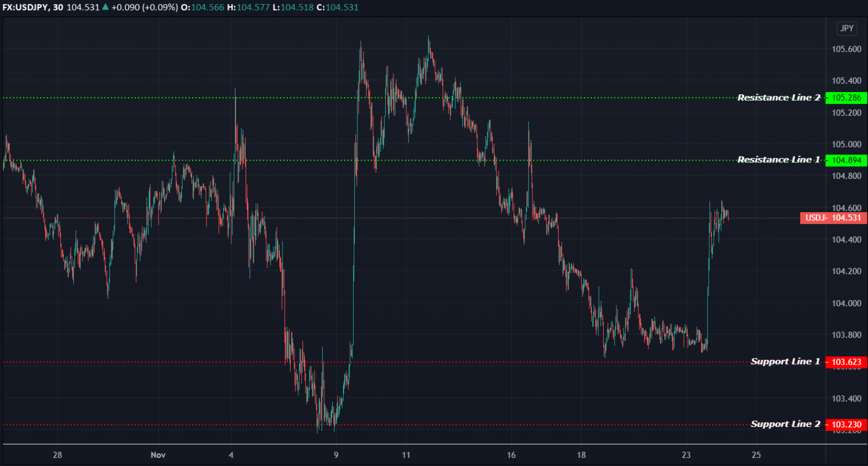Click the 16 date on time axis

511,455
